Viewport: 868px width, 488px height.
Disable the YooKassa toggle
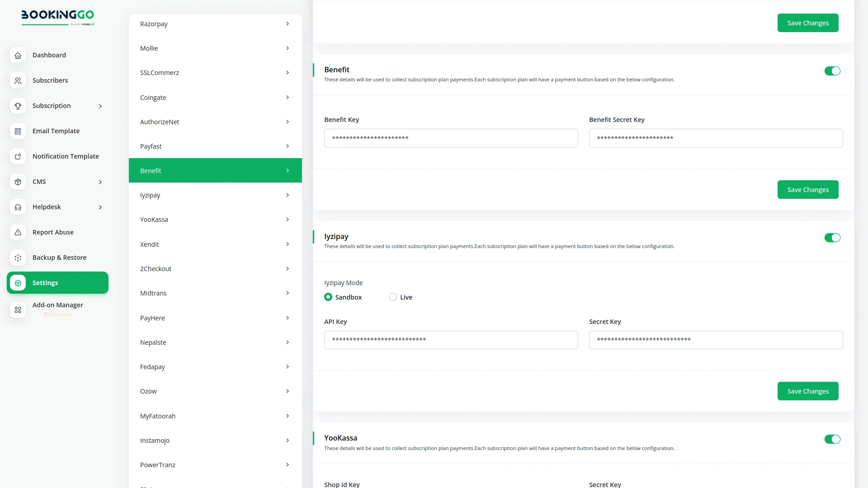click(x=832, y=439)
